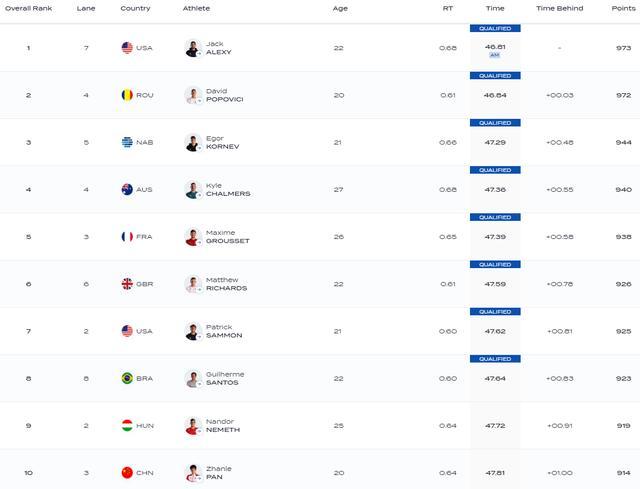The image size is (640, 489).
Task: Click the USA flag icon for Jack Alexy
Action: [127, 48]
